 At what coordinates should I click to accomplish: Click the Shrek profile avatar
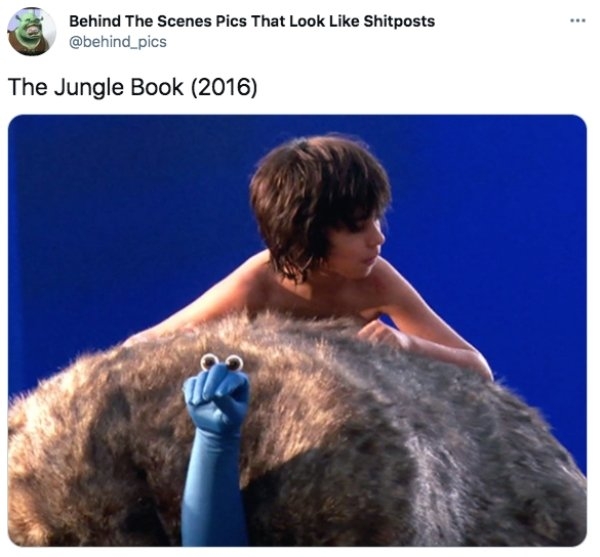[31, 31]
